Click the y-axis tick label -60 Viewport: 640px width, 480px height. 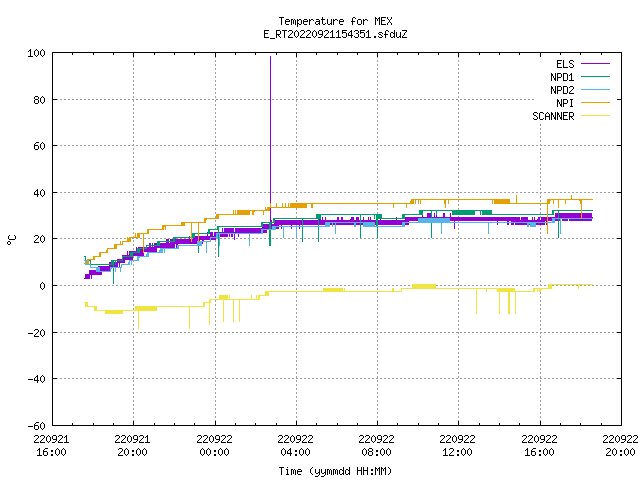pyautogui.click(x=36, y=426)
